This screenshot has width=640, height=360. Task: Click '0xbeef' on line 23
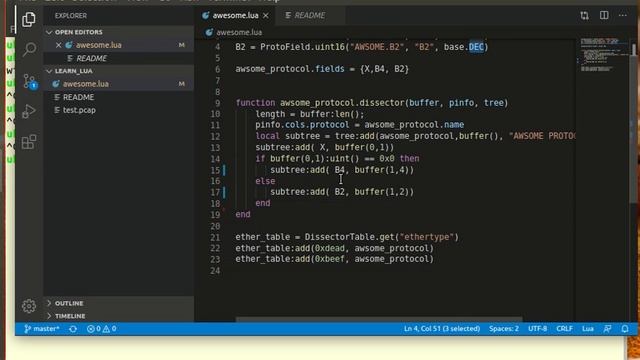tap(329, 259)
